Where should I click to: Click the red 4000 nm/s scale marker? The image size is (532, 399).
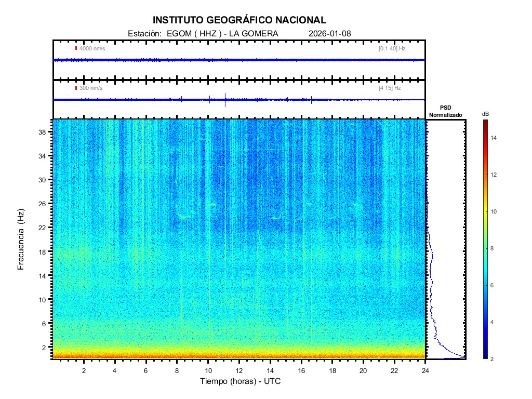76,48
